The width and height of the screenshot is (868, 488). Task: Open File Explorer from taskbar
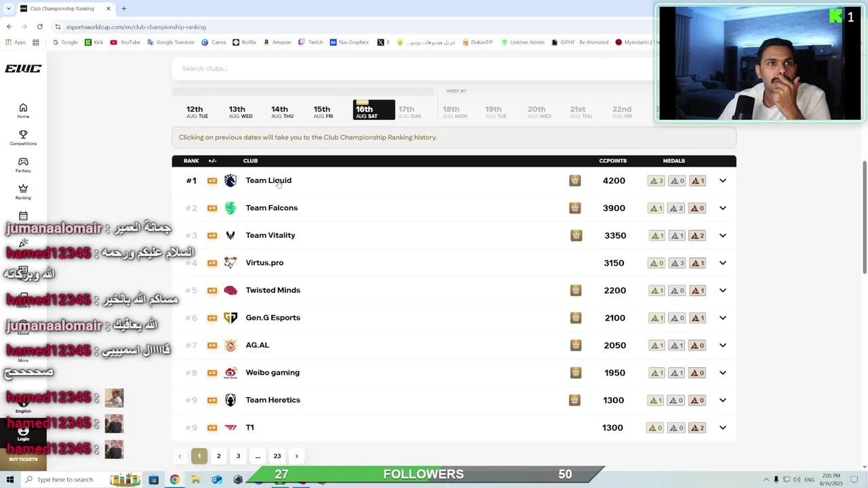(x=195, y=480)
